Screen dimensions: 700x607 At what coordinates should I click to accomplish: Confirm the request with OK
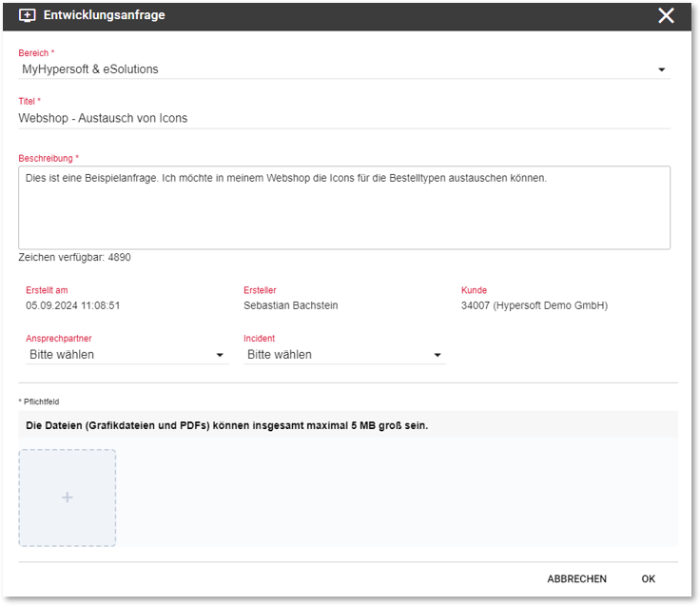coord(649,578)
